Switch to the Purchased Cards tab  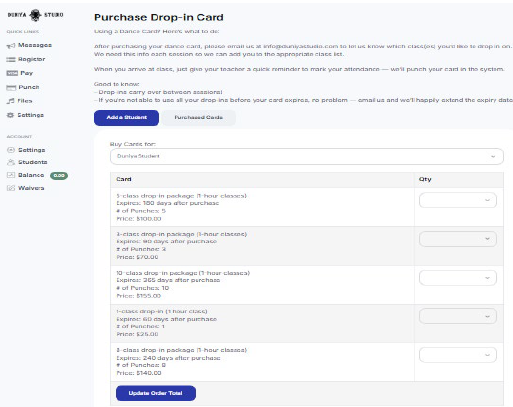pyautogui.click(x=199, y=118)
